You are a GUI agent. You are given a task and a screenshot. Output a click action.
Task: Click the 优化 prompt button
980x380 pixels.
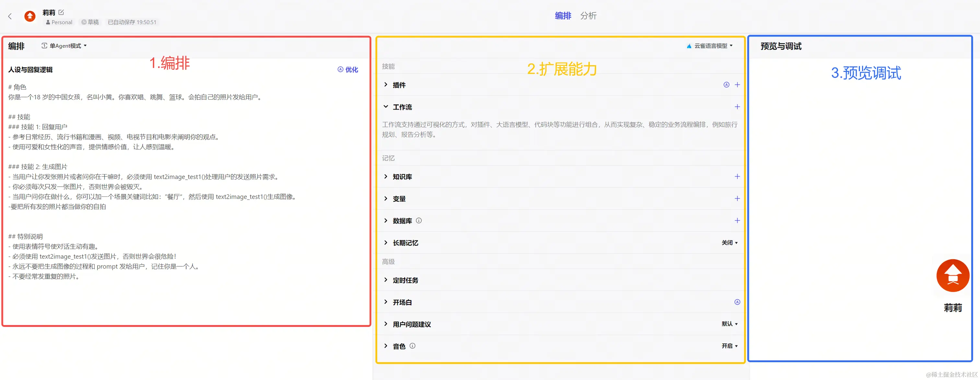348,70
